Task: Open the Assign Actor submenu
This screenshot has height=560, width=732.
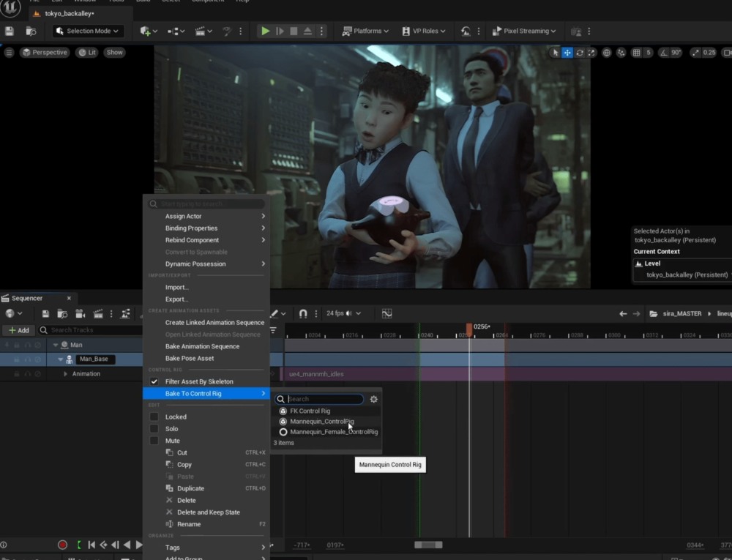Action: (206, 216)
